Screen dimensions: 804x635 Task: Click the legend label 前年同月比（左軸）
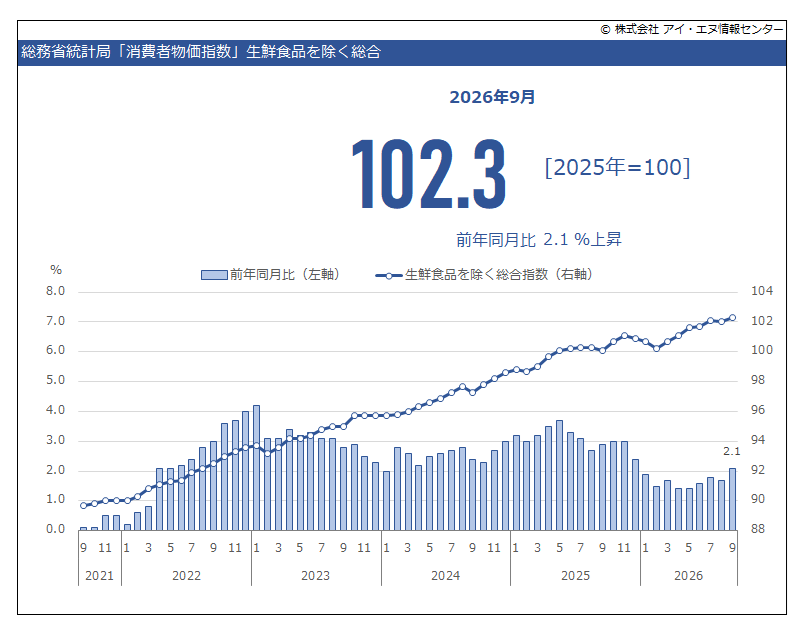point(285,274)
